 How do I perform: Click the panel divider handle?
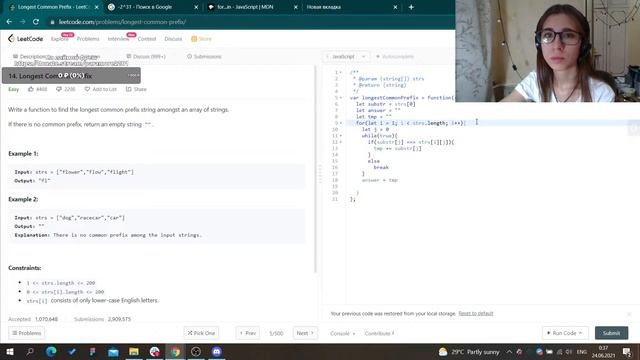320,174
